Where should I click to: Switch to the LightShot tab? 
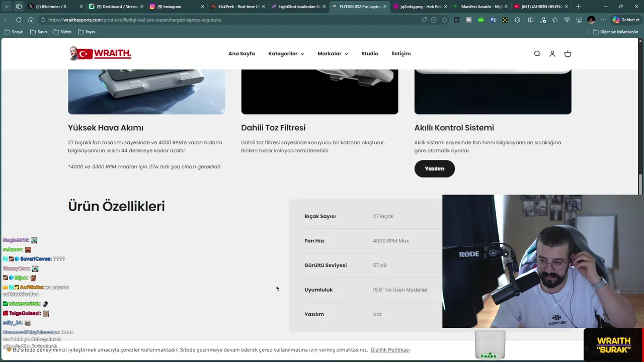299,7
